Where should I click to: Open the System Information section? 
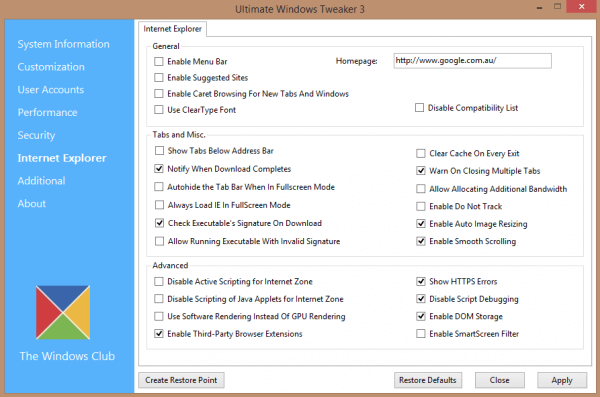64,44
